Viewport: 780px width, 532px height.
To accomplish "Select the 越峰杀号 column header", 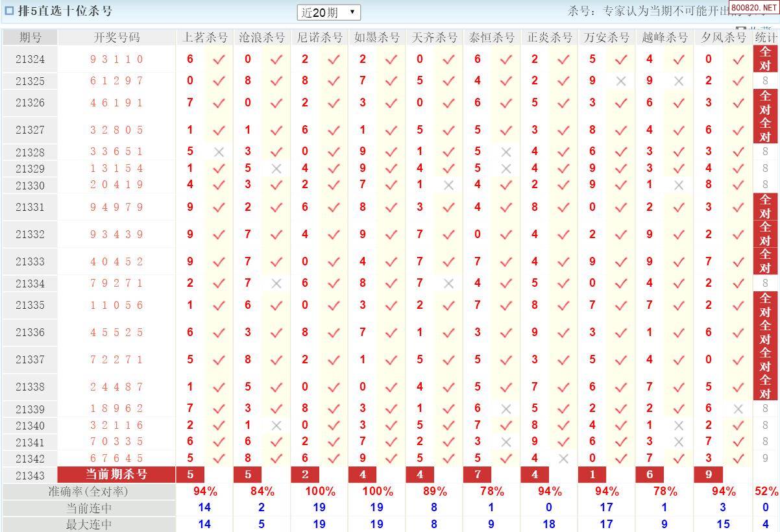I will [664, 38].
